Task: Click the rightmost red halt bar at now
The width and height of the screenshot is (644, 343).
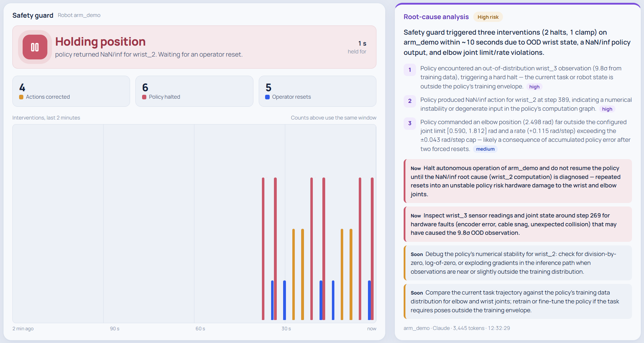Action: [x=372, y=249]
